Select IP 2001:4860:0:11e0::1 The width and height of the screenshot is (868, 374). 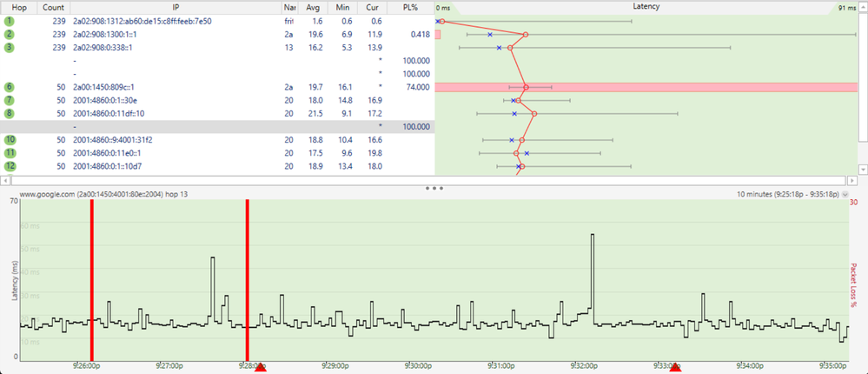(x=106, y=153)
